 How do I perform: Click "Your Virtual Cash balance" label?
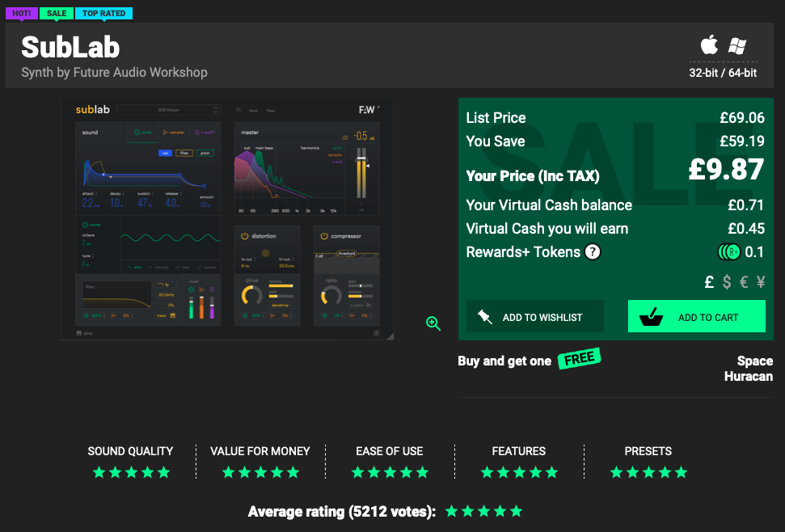tap(549, 205)
